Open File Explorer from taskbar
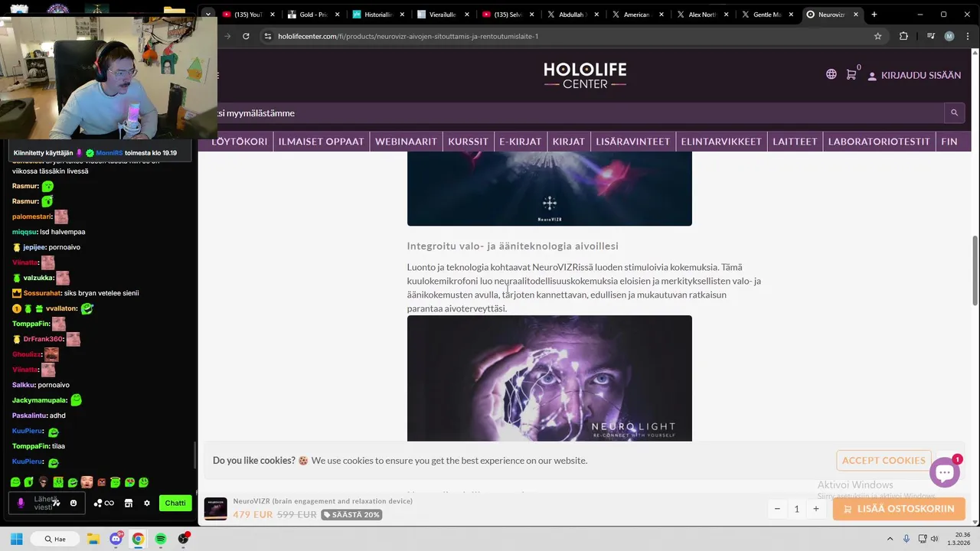The height and width of the screenshot is (551, 980). pos(93,539)
